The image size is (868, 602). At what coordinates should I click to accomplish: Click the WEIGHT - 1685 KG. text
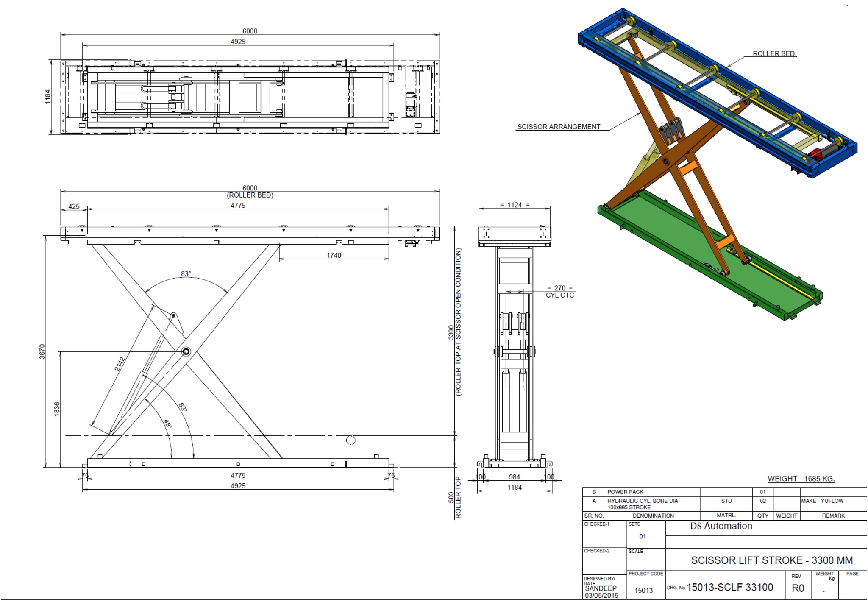801,479
